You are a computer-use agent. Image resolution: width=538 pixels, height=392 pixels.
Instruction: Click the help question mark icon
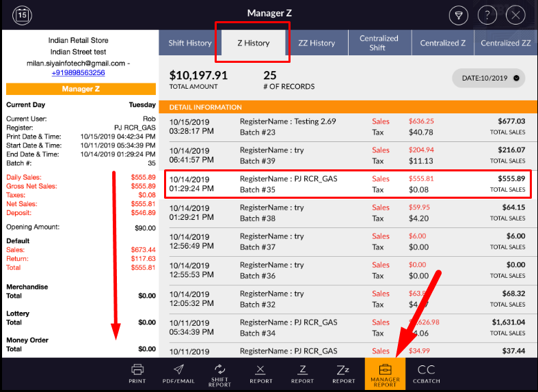[487, 15]
